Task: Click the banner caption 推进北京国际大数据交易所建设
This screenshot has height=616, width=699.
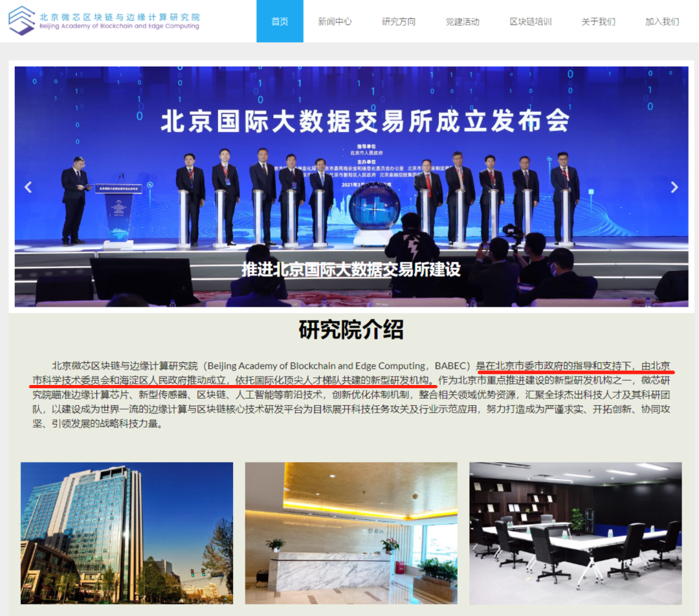Action: pos(351,269)
